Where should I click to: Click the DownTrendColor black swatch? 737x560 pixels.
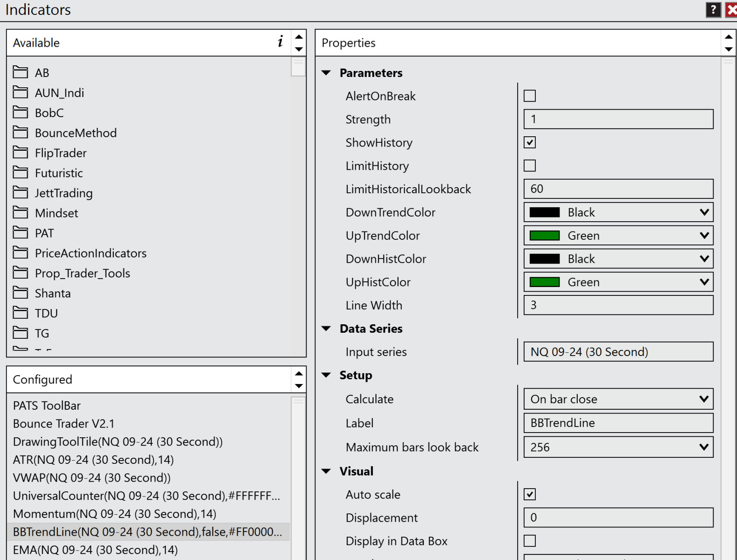tap(545, 212)
